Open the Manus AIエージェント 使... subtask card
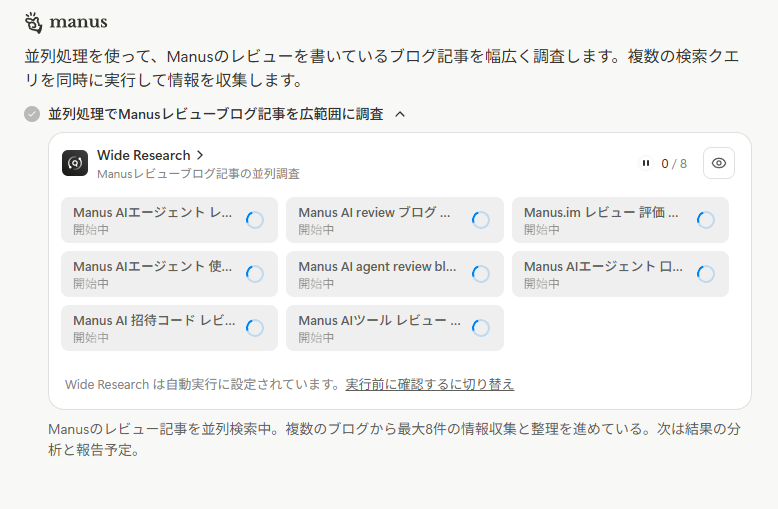778x509 pixels. pyautogui.click(x=153, y=274)
